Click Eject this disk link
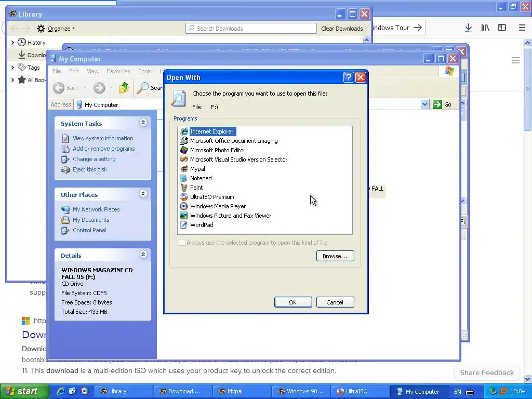Image resolution: width=532 pixels, height=399 pixels. (x=89, y=169)
